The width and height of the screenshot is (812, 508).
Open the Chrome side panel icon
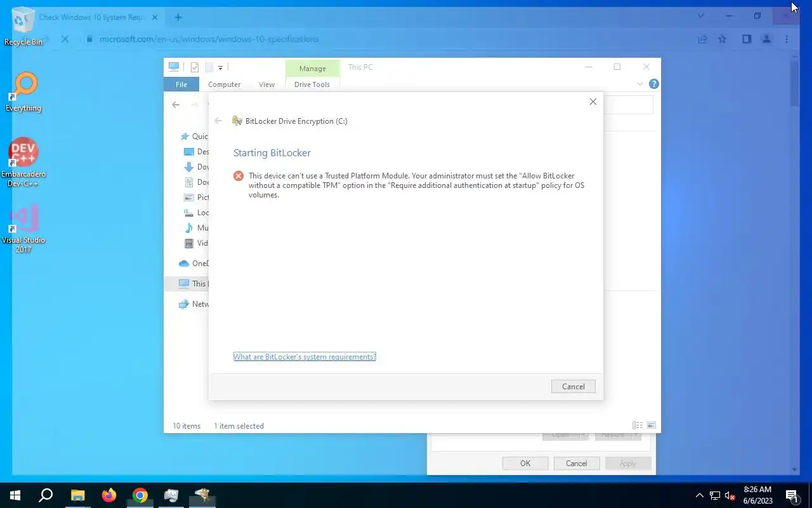(747, 39)
